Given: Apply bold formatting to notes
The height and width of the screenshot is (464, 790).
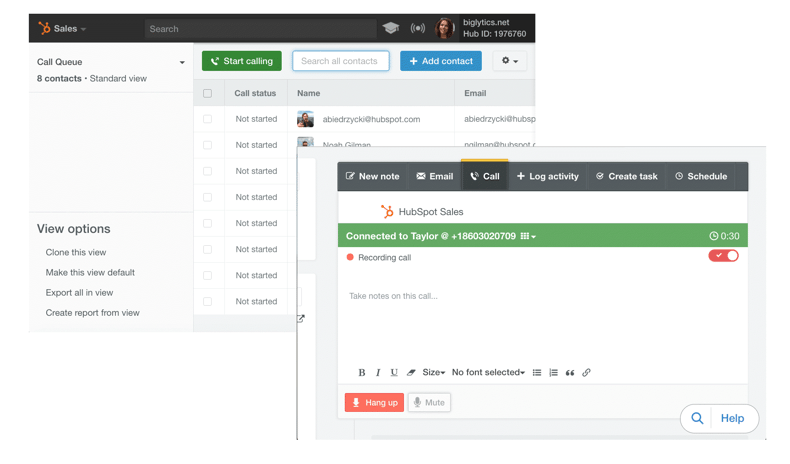Looking at the screenshot, I should (361, 373).
